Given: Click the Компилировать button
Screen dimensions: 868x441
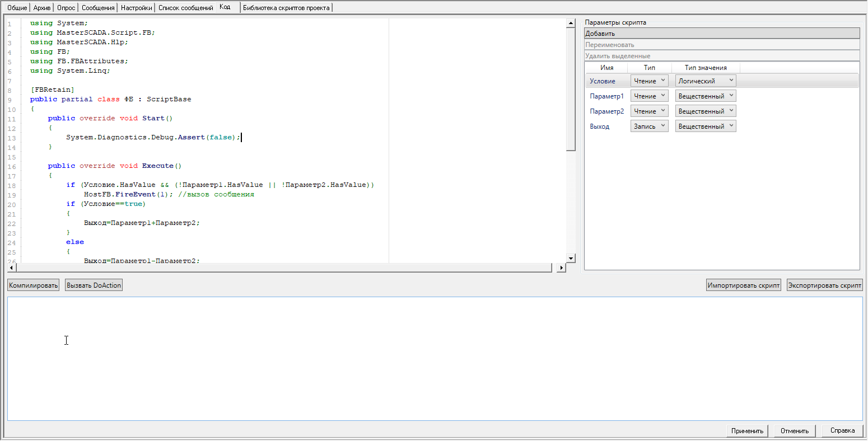Looking at the screenshot, I should pos(34,285).
